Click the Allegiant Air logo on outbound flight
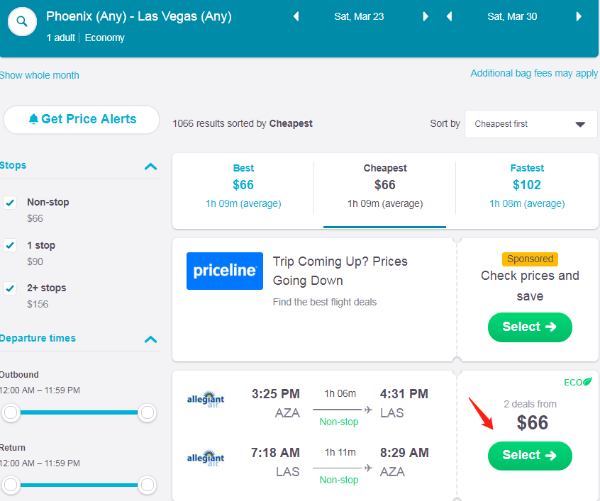This screenshot has height=501, width=600. (205, 399)
